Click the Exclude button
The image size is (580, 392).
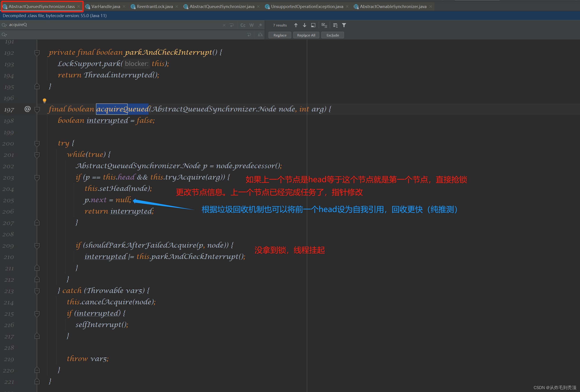point(332,35)
